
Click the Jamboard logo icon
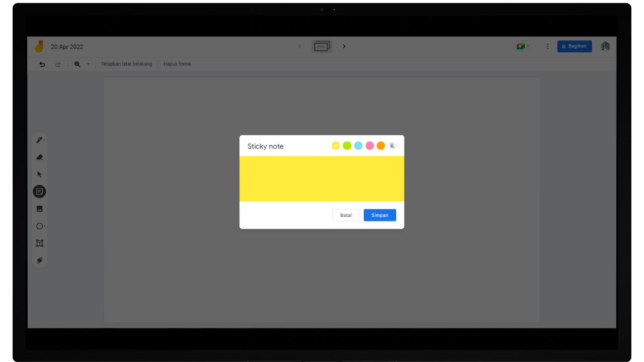39,46
